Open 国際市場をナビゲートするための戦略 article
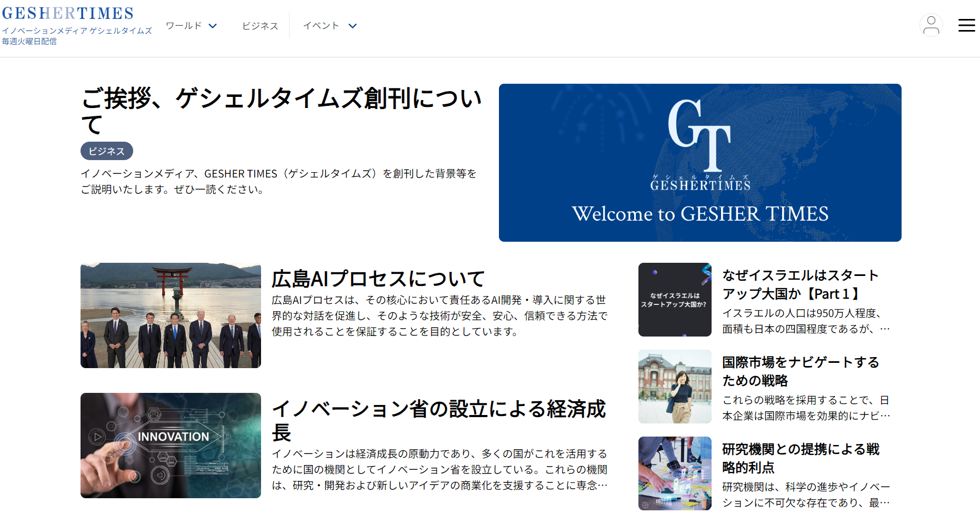Image resolution: width=980 pixels, height=514 pixels. 800,371
